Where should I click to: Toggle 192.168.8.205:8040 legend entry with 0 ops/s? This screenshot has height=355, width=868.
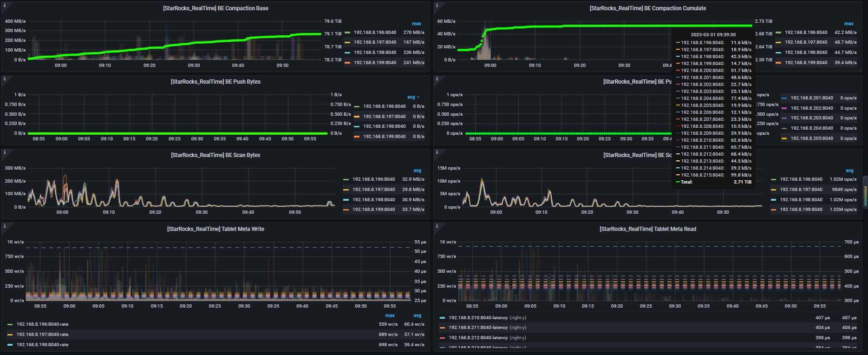812,138
